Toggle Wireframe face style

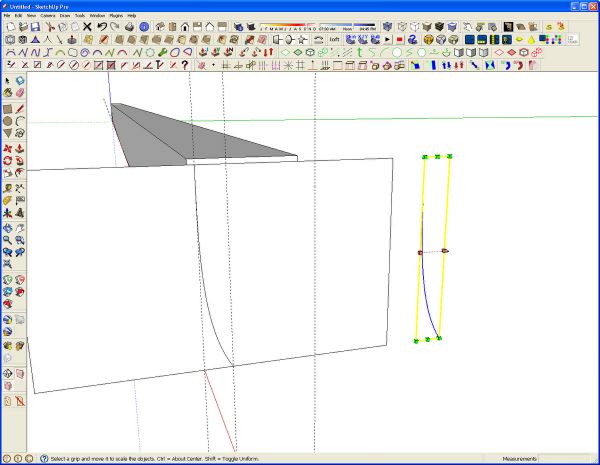click(402, 27)
